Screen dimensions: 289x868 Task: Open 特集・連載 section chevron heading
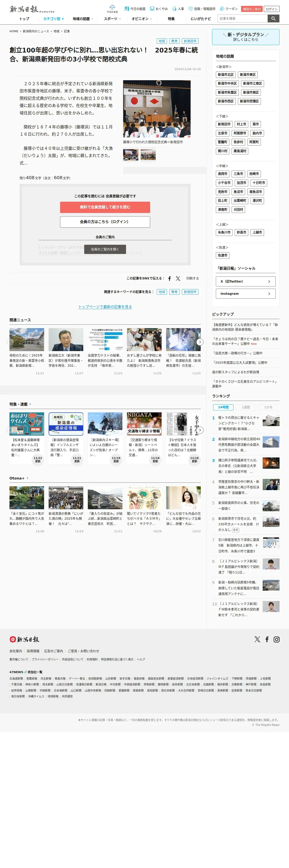coord(20,404)
